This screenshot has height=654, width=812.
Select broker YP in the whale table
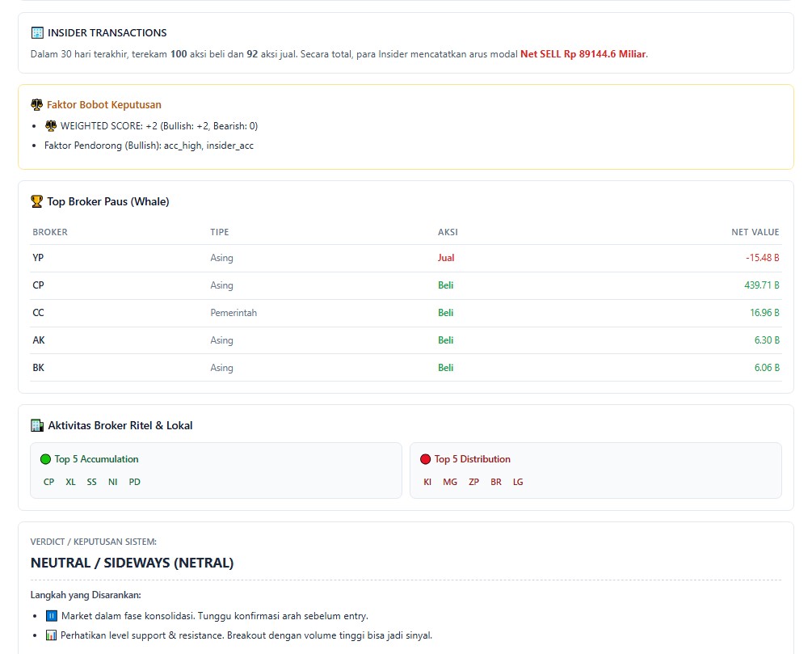pos(38,258)
